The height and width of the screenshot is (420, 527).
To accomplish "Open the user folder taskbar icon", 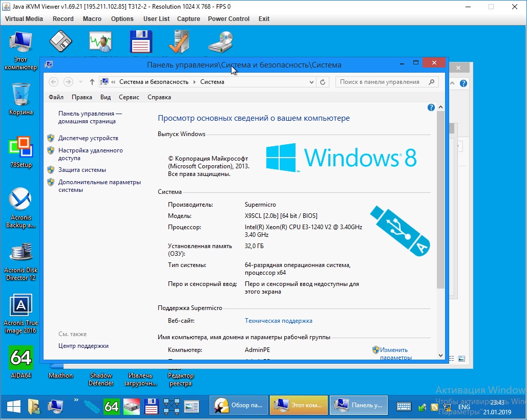I will (x=34, y=407).
